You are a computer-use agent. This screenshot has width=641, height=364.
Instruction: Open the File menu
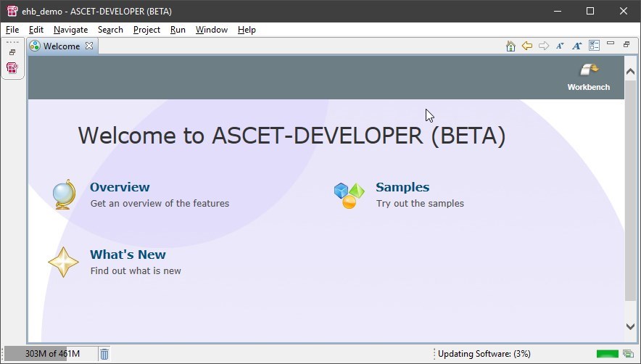12,30
